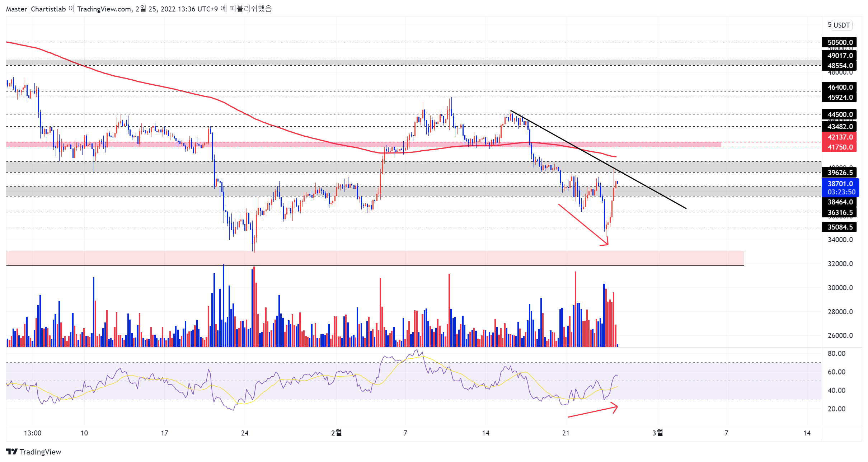Click the pink support zone rectangle near 32000
This screenshot has width=868, height=462.
click(x=375, y=258)
